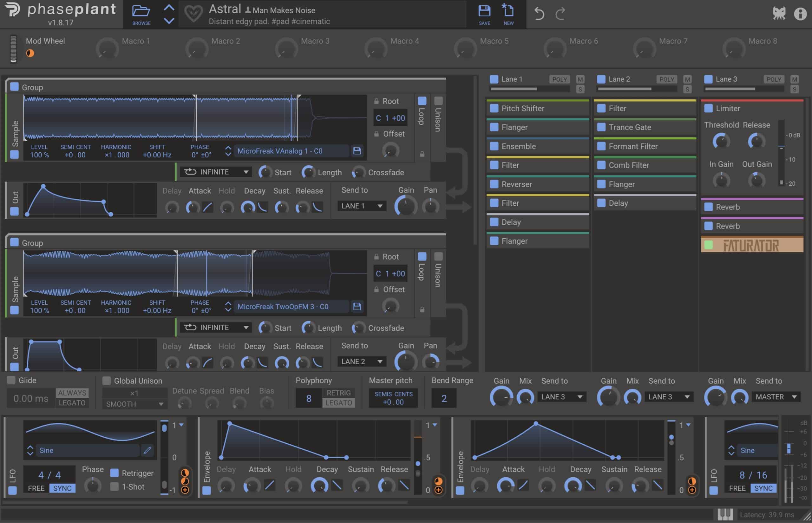
Task: Toggle the first LFO Retrigger checkbox
Action: pos(115,473)
